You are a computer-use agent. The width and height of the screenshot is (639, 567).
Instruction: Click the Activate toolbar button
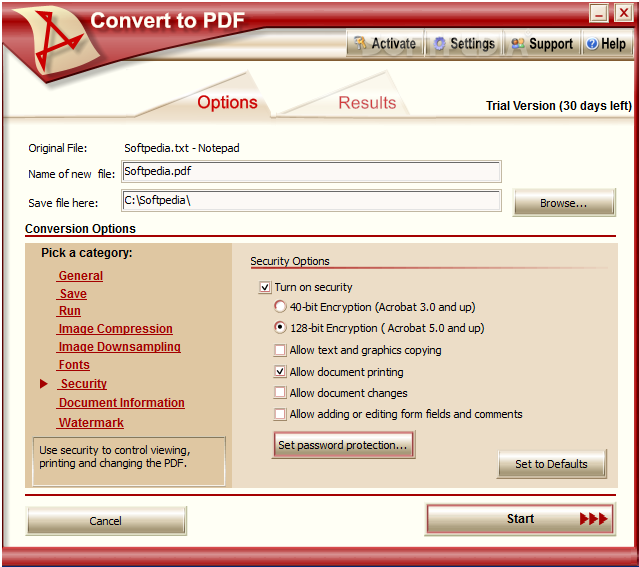pyautogui.click(x=385, y=43)
